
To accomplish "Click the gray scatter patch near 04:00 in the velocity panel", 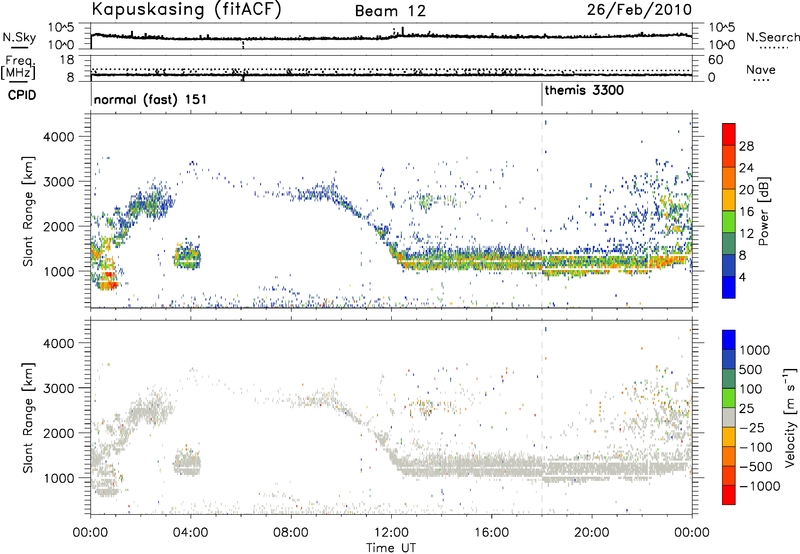I will (x=187, y=463).
